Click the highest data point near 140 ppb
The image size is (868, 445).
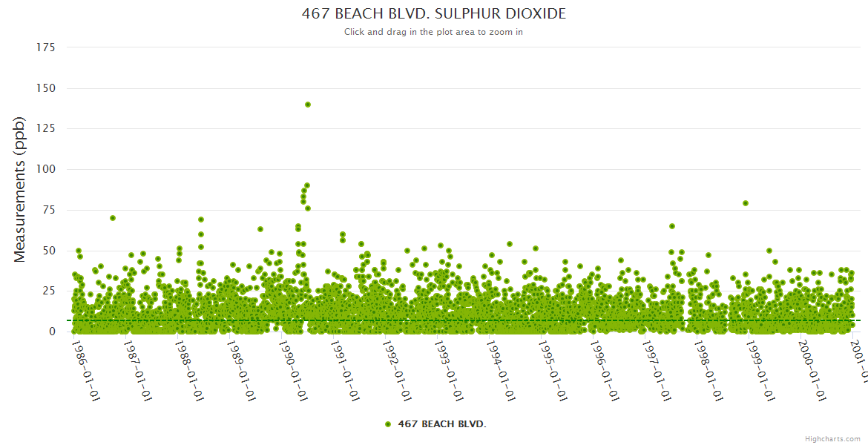tap(308, 105)
